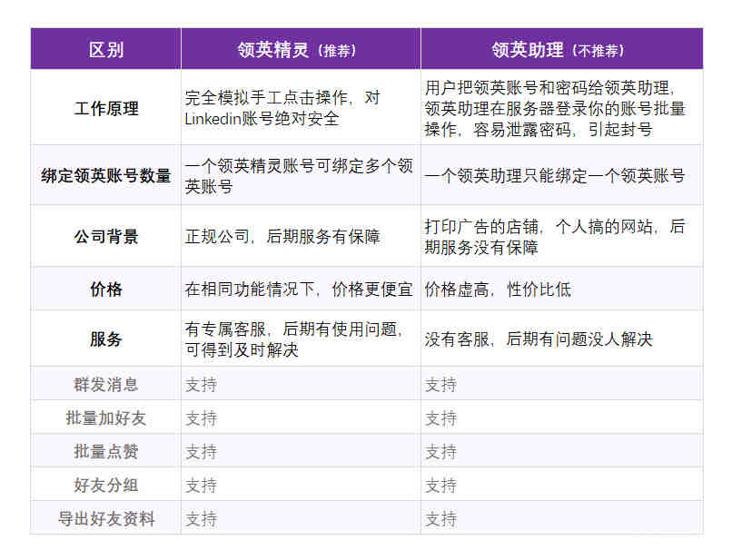Viewport: 732px width, 560px height.
Task: Click cell 一个领英精灵账号可绑定多个领英账号
Action: [x=301, y=175]
